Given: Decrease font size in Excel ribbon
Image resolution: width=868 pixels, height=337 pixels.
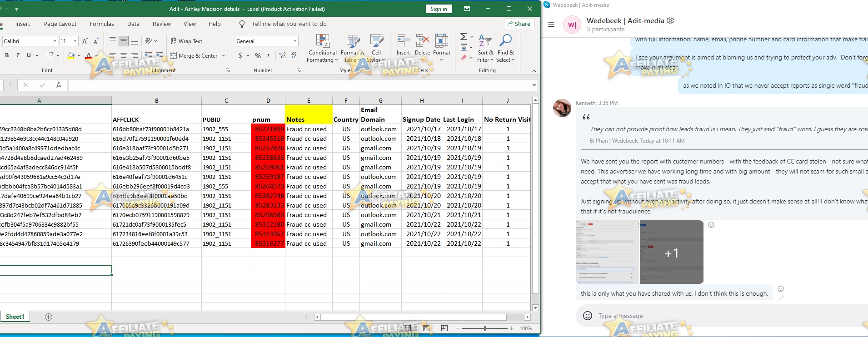Looking at the screenshot, I should tap(96, 41).
